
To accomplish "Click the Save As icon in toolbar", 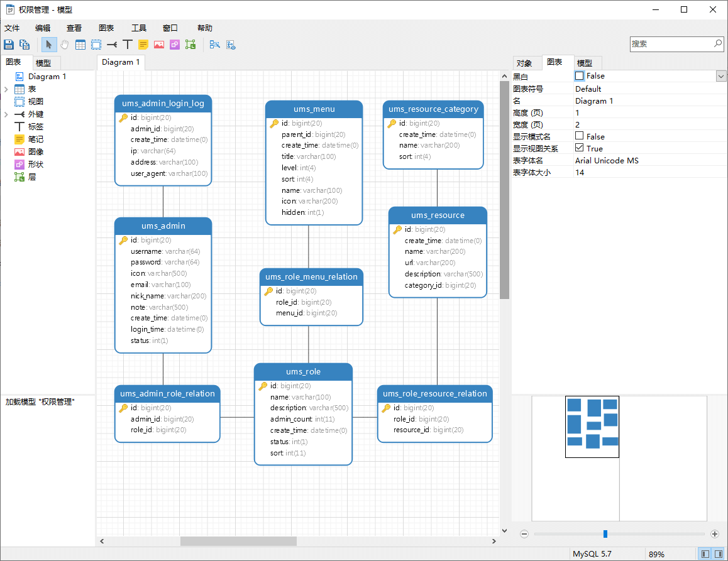I will [25, 45].
